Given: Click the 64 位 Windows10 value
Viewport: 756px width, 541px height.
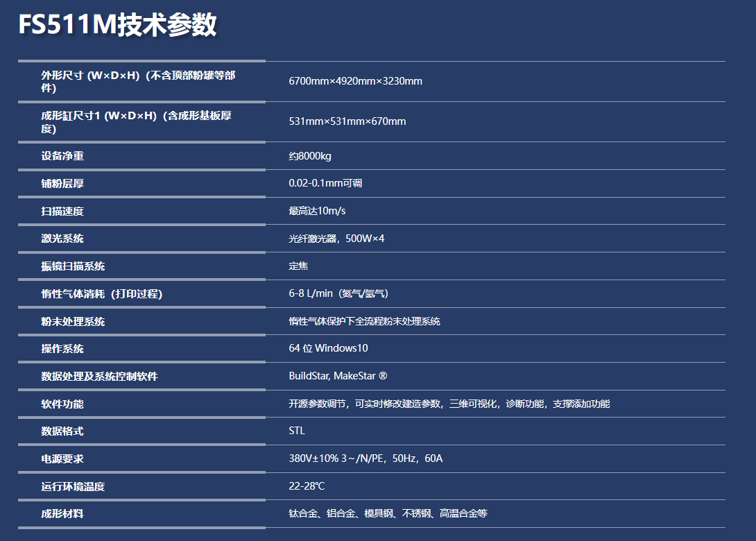Looking at the screenshot, I should tap(328, 348).
